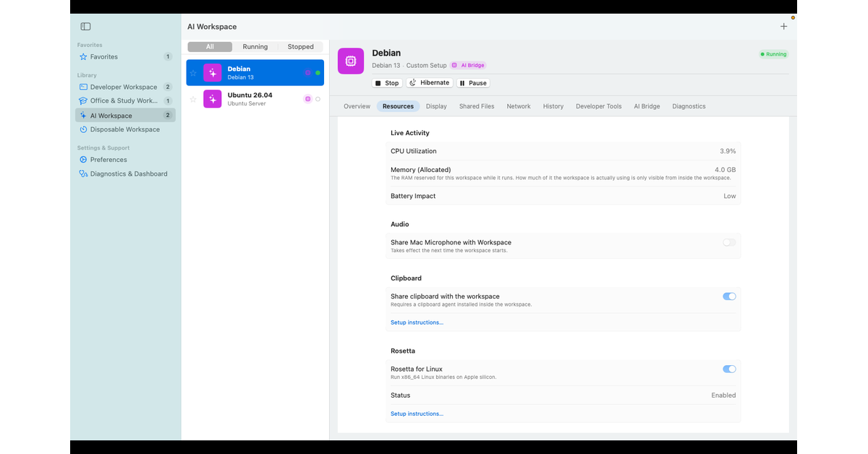The image size is (868, 454).
Task: Click the Office & Study graduation cap icon
Action: pyautogui.click(x=83, y=101)
